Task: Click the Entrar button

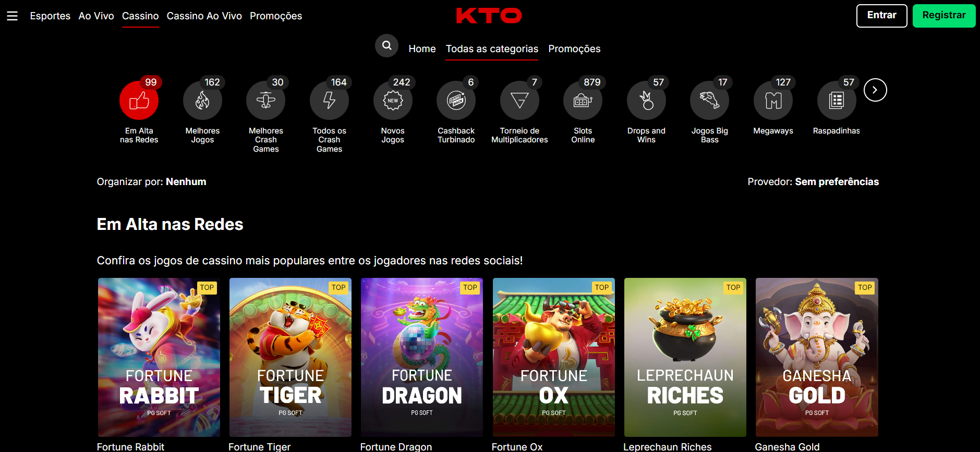Action: [x=882, y=16]
